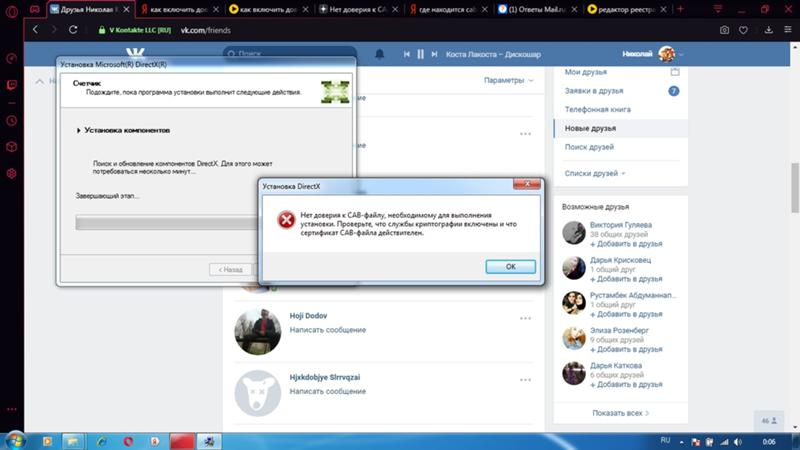Skip to next track in VK player
The height and width of the screenshot is (450, 800).
tap(434, 54)
